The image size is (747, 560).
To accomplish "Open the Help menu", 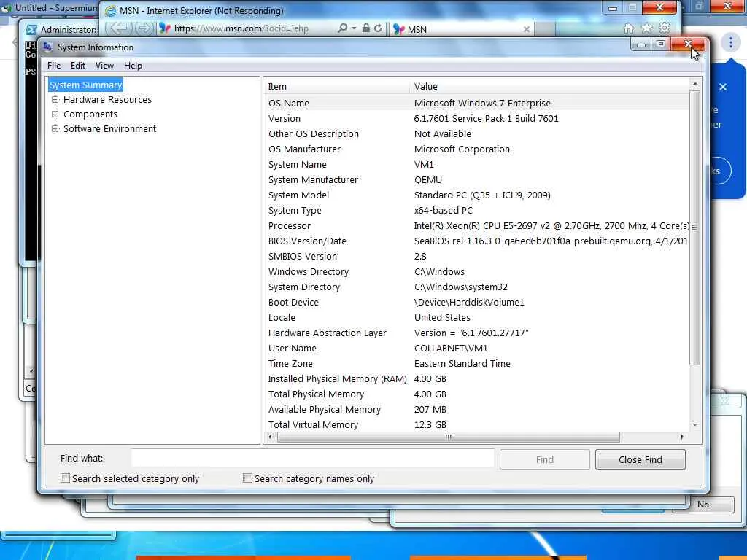I will click(x=133, y=66).
